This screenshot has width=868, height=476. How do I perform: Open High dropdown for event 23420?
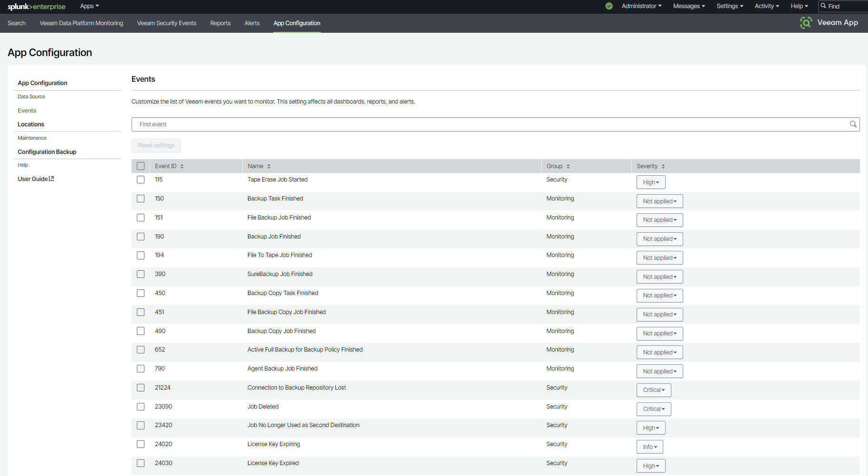tap(651, 428)
